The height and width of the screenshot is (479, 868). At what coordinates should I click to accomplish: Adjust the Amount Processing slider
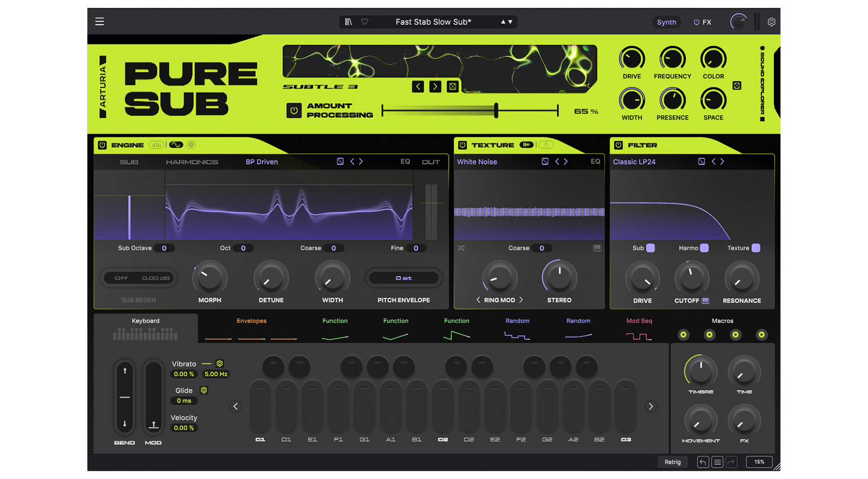(x=470, y=110)
